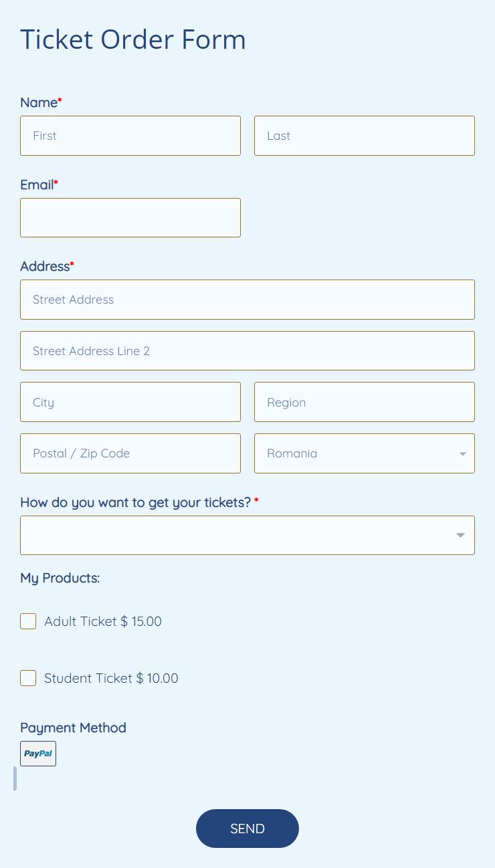Click the Street Address field
This screenshot has height=868, width=495.
tap(248, 300)
